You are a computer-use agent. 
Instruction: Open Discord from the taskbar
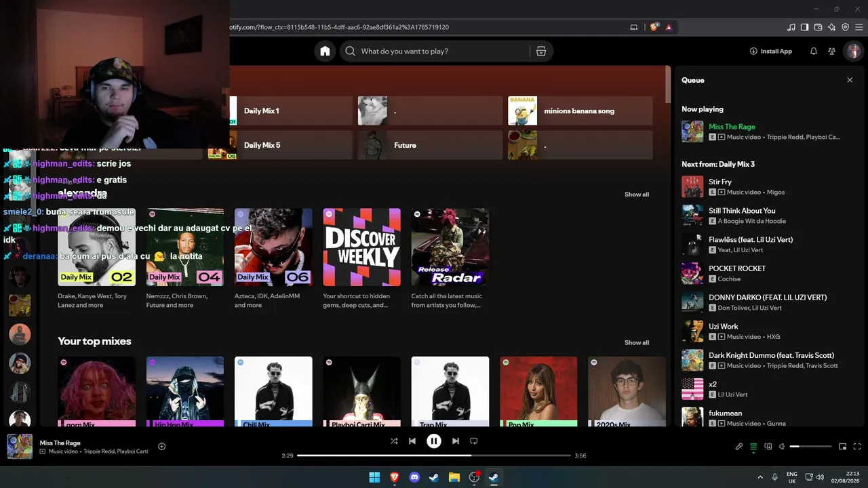pyautogui.click(x=414, y=477)
